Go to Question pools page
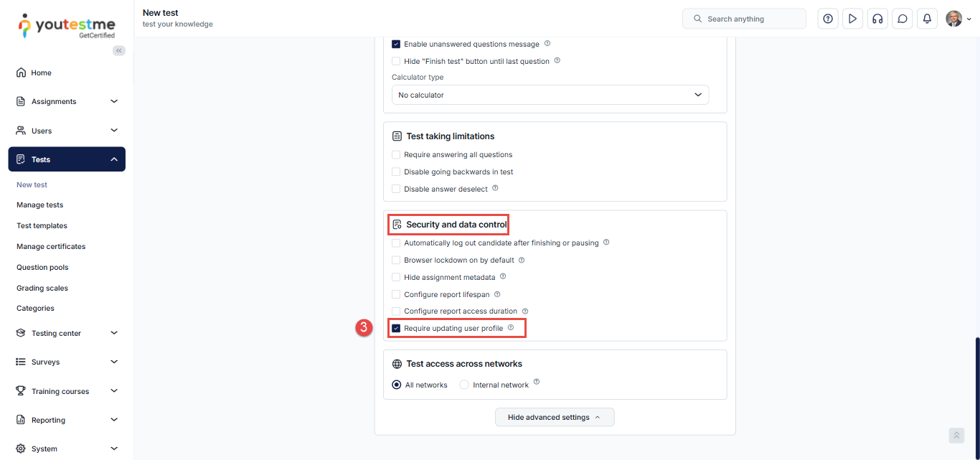 click(x=42, y=267)
